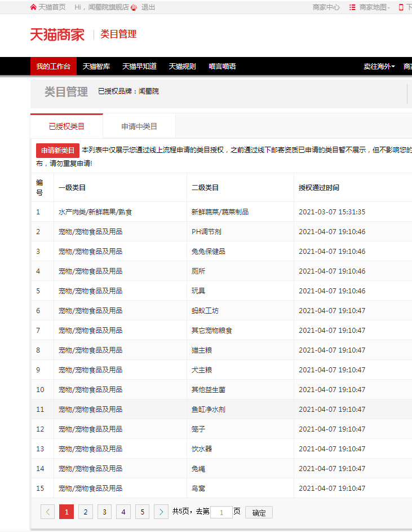412x532 pixels.
Task: Click the Tmall merchant logo 天猫商家
Action: pos(57,34)
